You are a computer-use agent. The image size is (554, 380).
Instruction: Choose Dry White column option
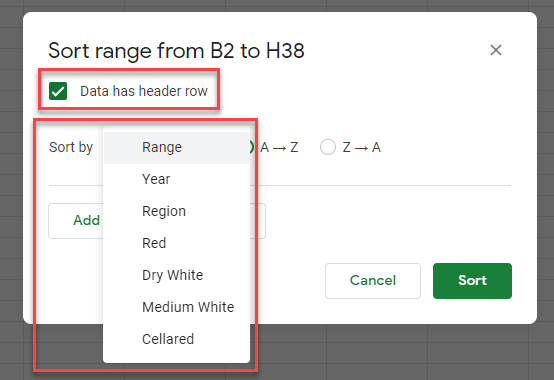click(x=176, y=275)
